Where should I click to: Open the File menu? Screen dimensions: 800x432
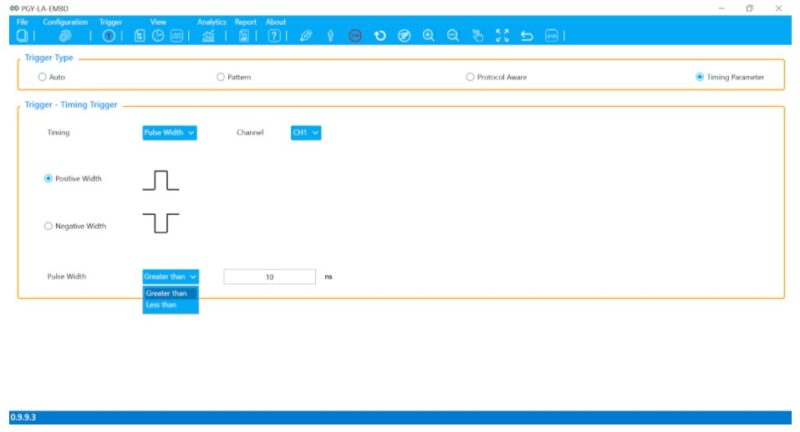pyautogui.click(x=22, y=21)
